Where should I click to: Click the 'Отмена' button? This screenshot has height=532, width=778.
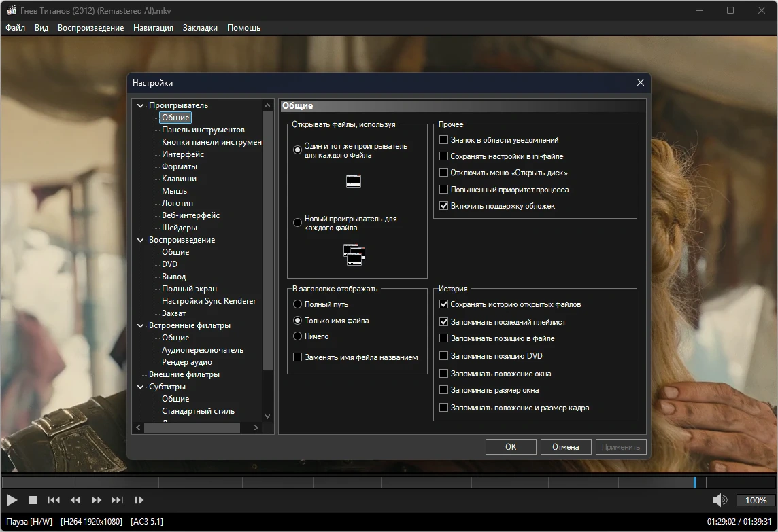[x=565, y=447]
